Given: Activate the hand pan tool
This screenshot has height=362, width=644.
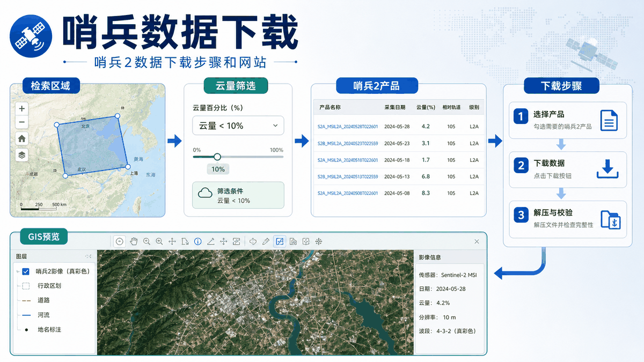Looking at the screenshot, I should coord(133,242).
